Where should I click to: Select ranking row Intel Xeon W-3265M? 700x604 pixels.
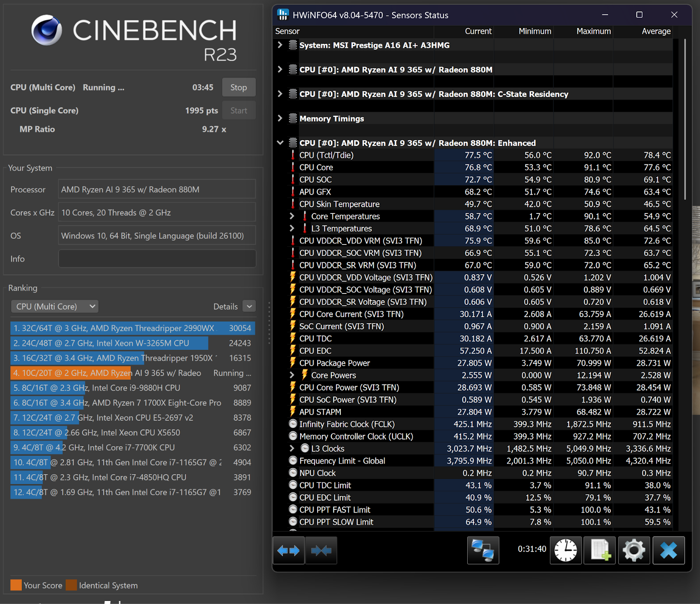[133, 343]
